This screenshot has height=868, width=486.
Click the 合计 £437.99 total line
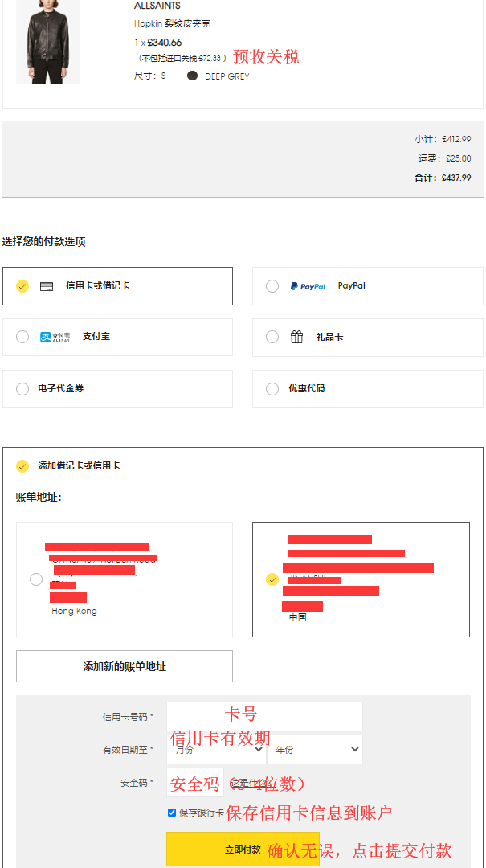tap(443, 178)
